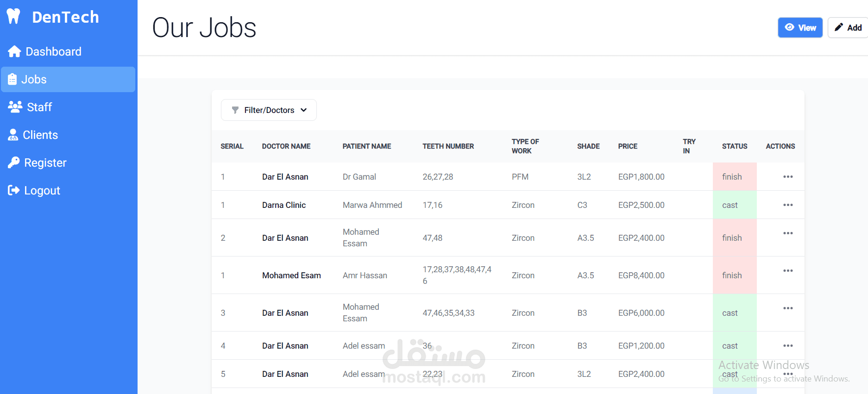Screen dimensions: 868x394
Task: Click patient name Marwa Ahmmed
Action: (x=372, y=205)
